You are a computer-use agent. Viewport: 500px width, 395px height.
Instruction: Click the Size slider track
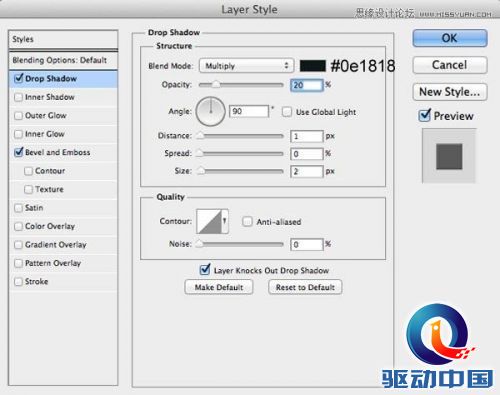pos(241,171)
